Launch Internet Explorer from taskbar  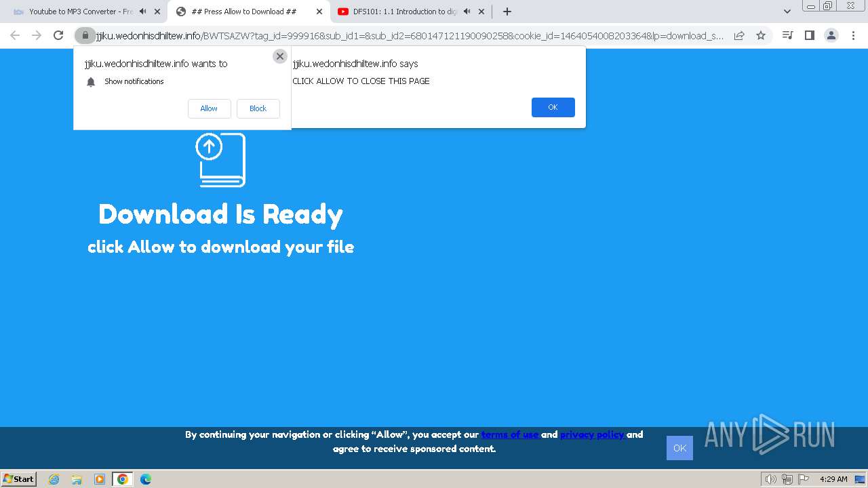(54, 479)
